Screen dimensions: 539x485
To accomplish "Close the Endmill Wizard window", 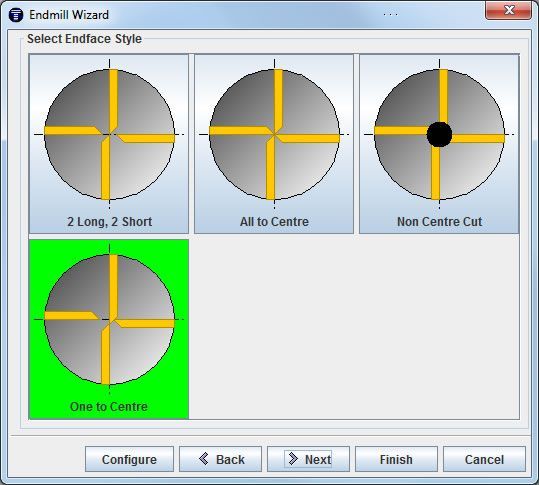I will [508, 10].
